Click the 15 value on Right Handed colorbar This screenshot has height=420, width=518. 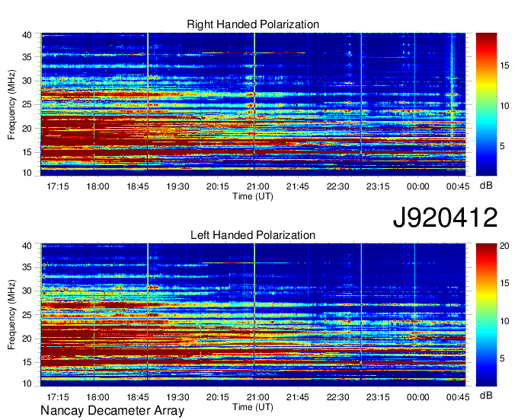click(x=504, y=65)
